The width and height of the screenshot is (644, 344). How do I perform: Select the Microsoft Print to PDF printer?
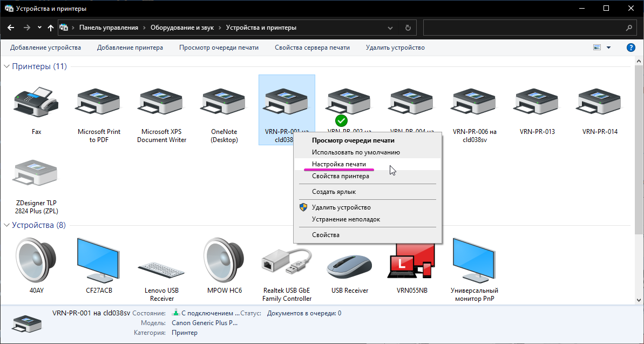[99, 103]
